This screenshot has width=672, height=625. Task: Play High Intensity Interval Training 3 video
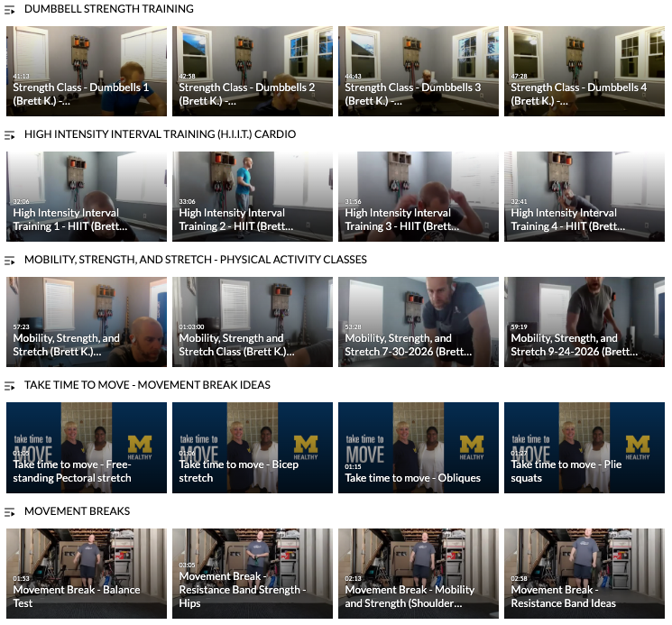pos(419,197)
